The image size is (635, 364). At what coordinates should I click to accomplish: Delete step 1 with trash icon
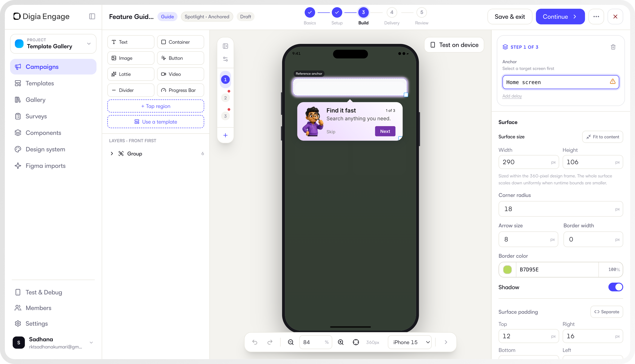613,47
